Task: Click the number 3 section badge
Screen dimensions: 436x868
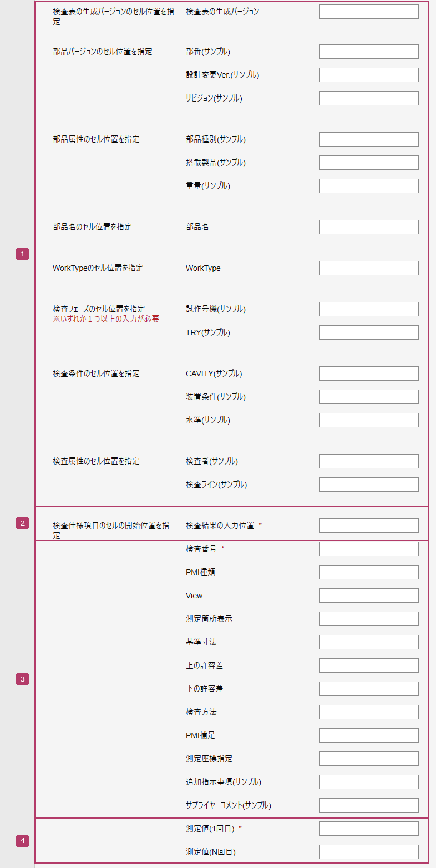Action: [22, 679]
